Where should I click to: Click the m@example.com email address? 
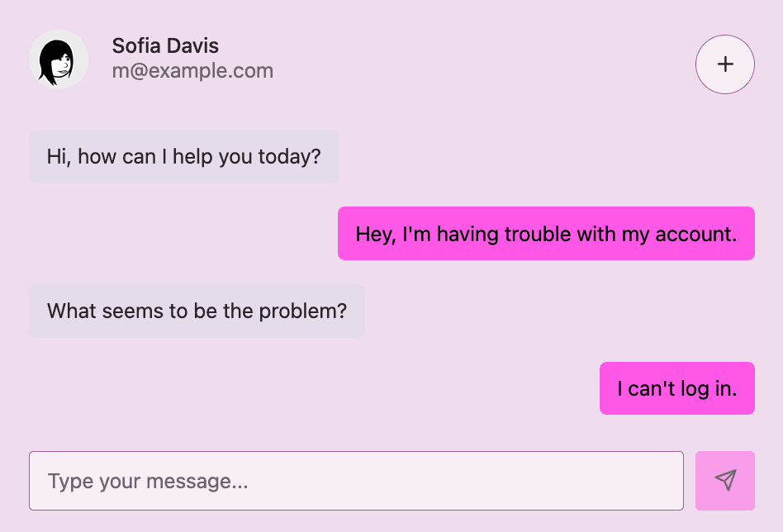(192, 71)
